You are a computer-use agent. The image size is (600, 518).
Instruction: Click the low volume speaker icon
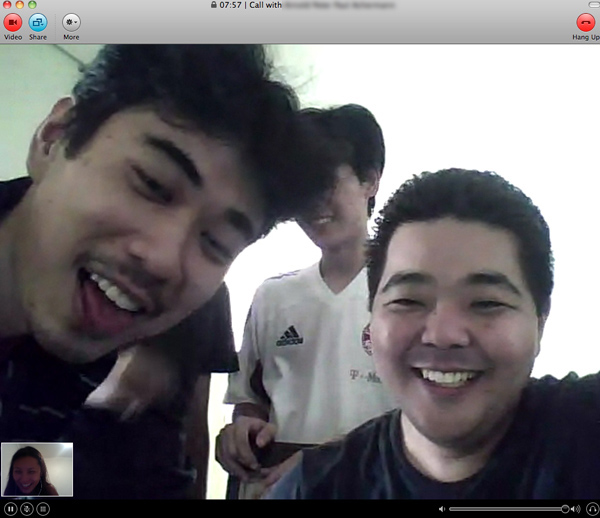(x=442, y=509)
